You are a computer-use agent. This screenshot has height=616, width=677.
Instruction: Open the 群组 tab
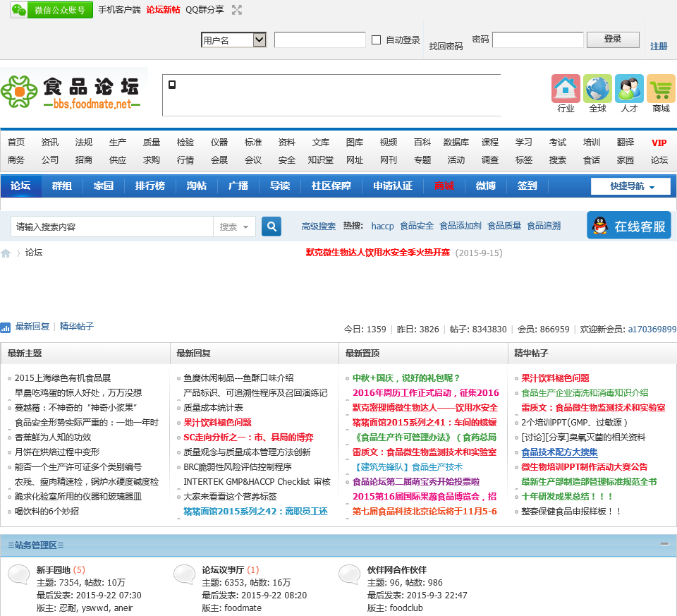pos(62,186)
